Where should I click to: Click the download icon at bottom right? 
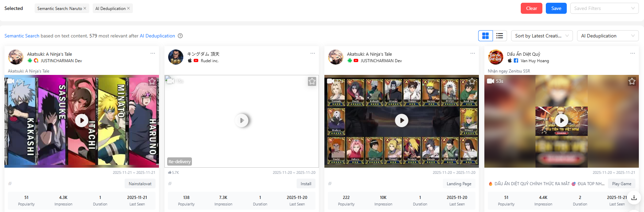coord(634,198)
